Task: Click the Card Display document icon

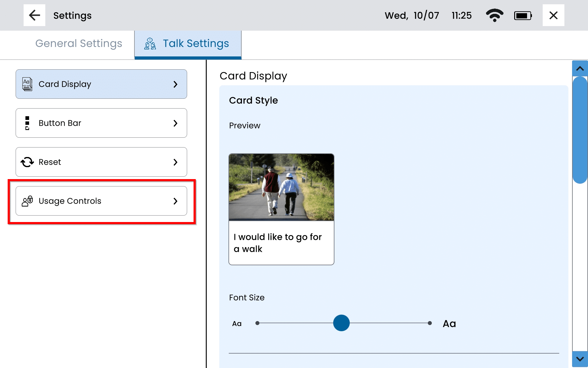Action: click(27, 84)
